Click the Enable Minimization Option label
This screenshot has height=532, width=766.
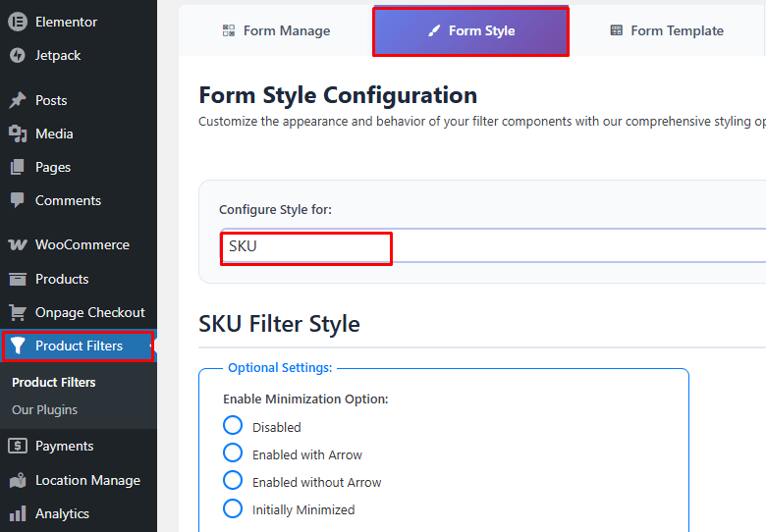point(305,399)
